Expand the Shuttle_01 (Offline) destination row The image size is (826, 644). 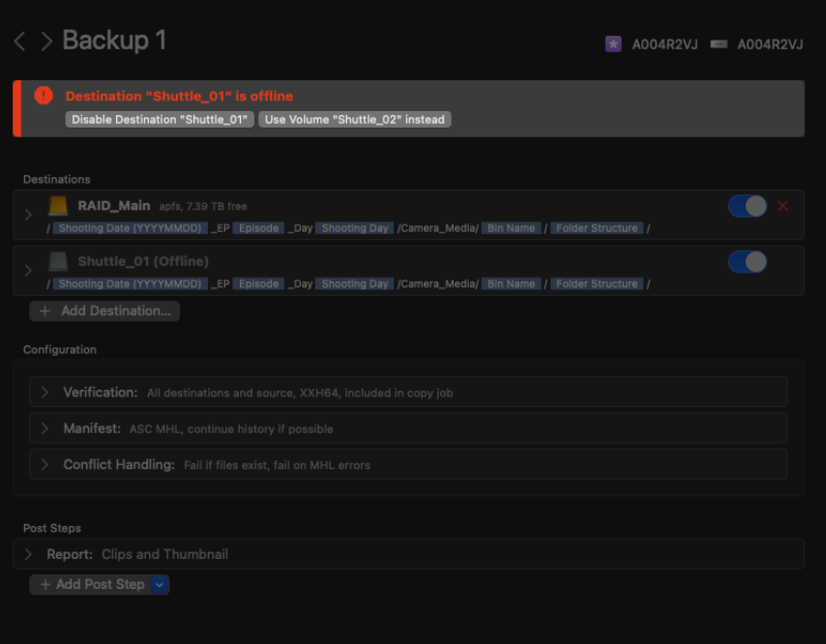tap(28, 271)
